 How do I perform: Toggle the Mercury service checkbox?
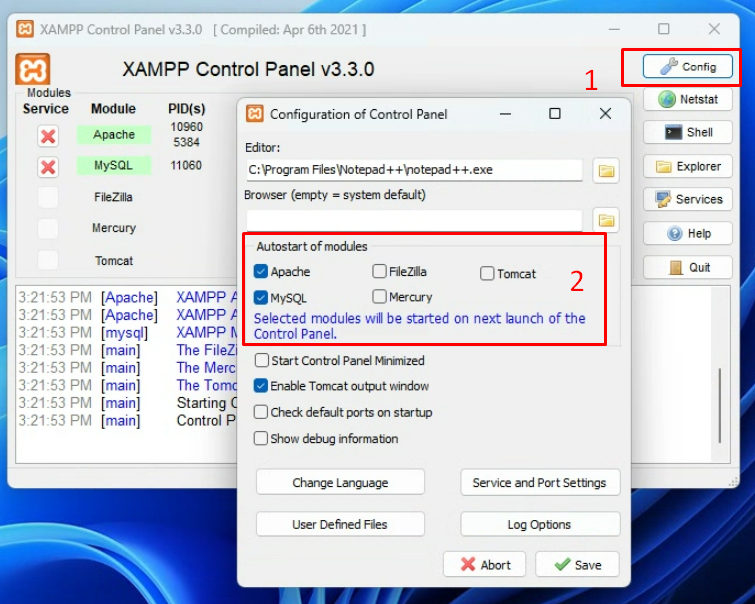[48, 228]
